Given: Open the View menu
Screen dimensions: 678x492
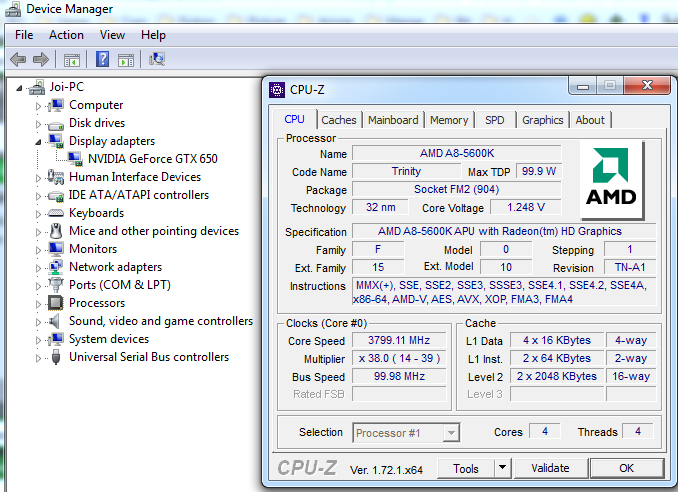Looking at the screenshot, I should (112, 35).
